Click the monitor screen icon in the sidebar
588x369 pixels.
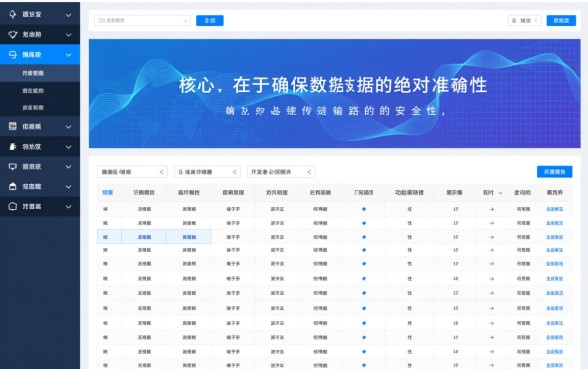pyautogui.click(x=13, y=166)
